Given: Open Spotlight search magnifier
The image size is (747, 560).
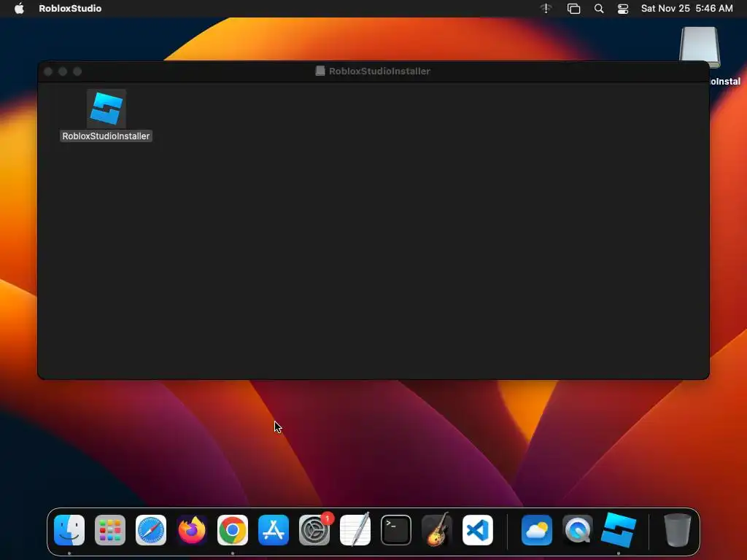Looking at the screenshot, I should pos(599,9).
